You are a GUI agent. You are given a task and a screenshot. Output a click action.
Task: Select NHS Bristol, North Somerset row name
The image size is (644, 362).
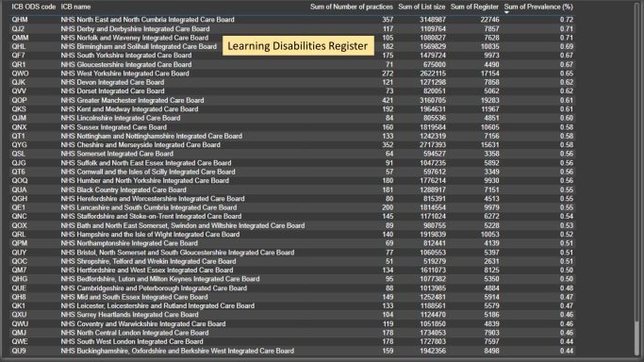[177, 253]
